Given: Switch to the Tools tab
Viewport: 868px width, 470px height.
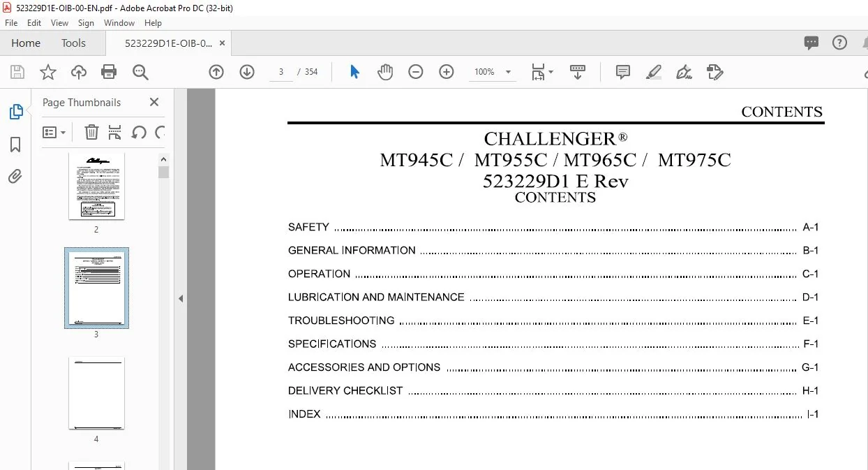Looking at the screenshot, I should 73,43.
